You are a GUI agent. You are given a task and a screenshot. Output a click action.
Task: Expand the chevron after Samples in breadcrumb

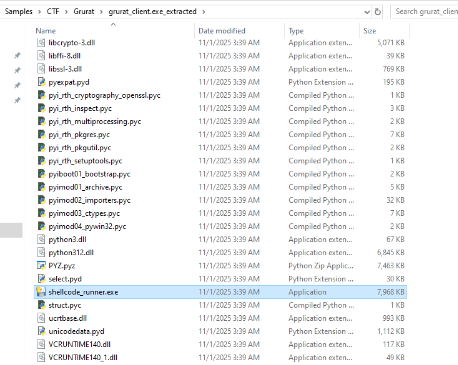(39, 12)
